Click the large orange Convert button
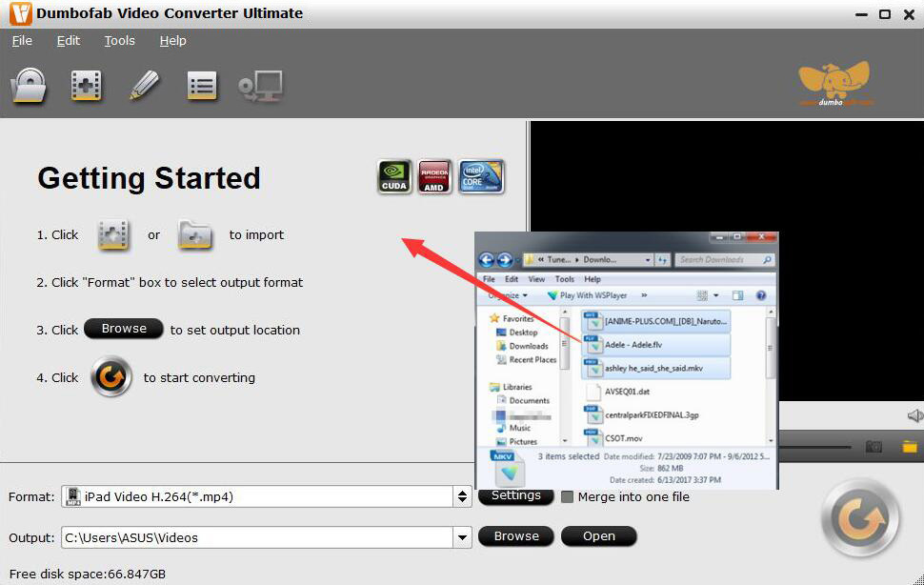The width and height of the screenshot is (924, 585). 860,517
